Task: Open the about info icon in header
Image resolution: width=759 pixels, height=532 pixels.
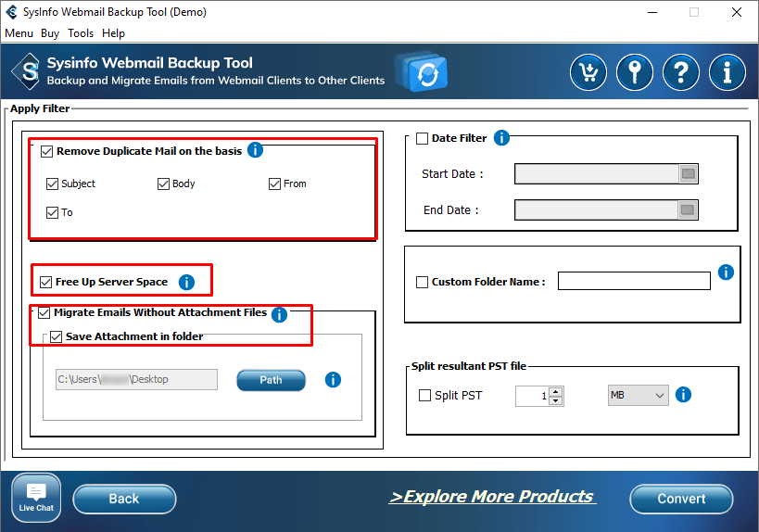Action: (x=727, y=72)
